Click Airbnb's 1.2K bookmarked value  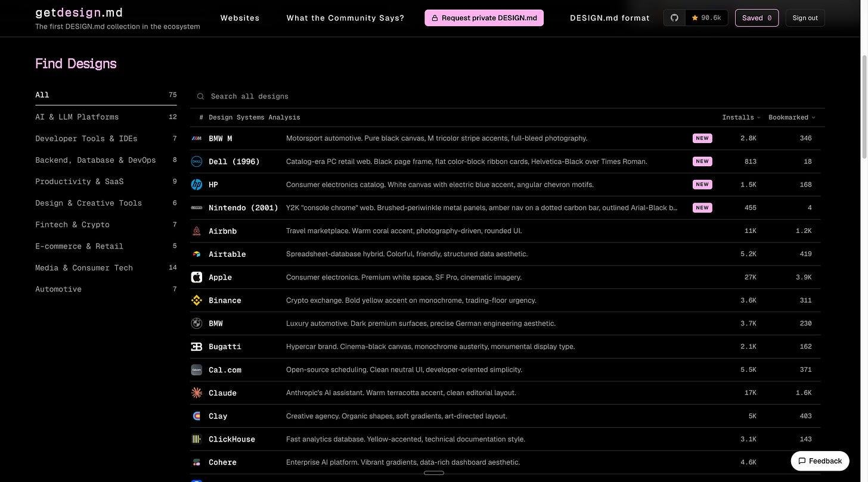[804, 231]
